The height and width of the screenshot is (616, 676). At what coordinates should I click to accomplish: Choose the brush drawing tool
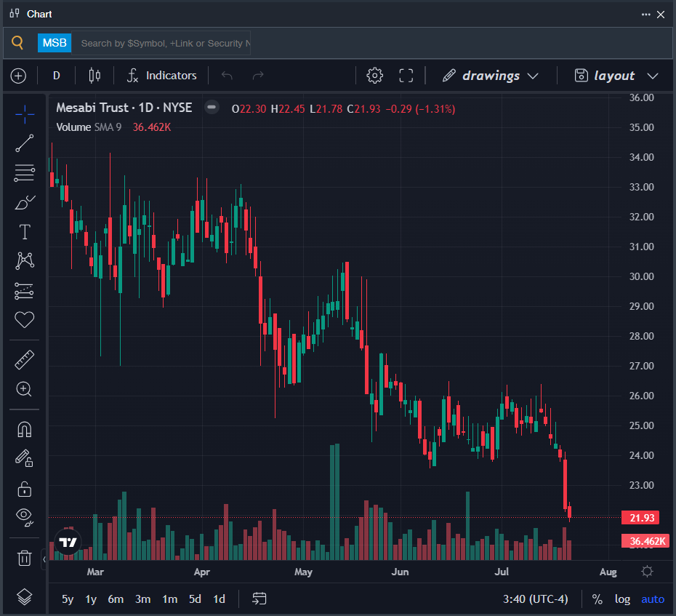(24, 202)
